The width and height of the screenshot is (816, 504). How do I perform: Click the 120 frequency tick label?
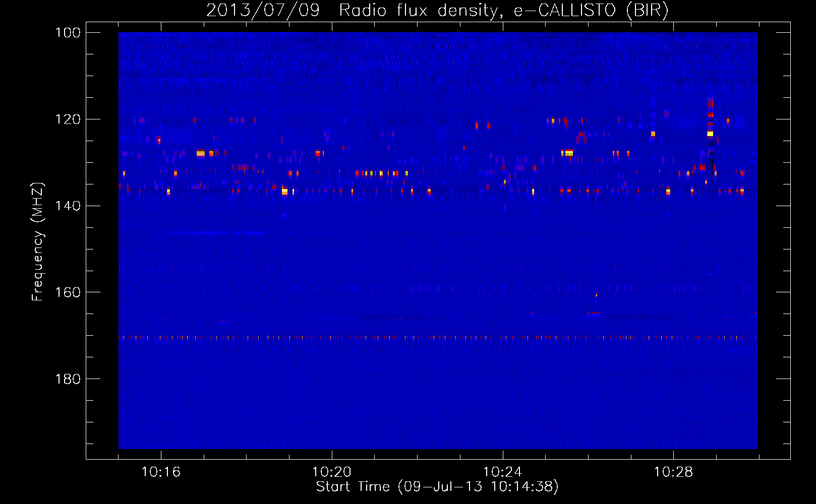click(x=68, y=119)
